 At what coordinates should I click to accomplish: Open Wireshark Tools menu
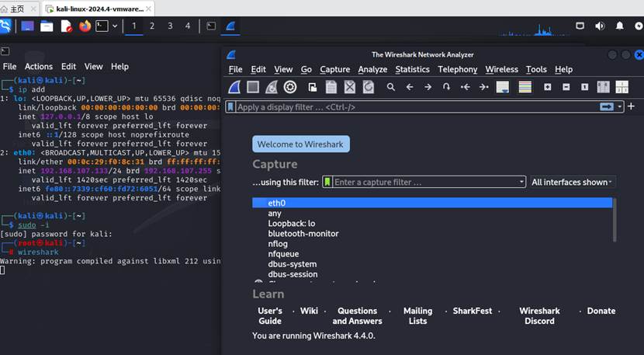coord(536,69)
